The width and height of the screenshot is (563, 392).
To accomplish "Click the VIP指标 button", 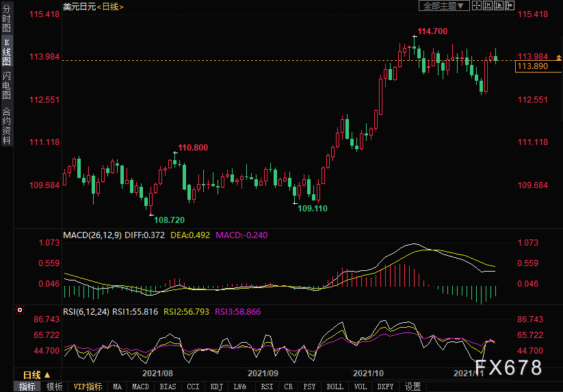I will [x=88, y=387].
